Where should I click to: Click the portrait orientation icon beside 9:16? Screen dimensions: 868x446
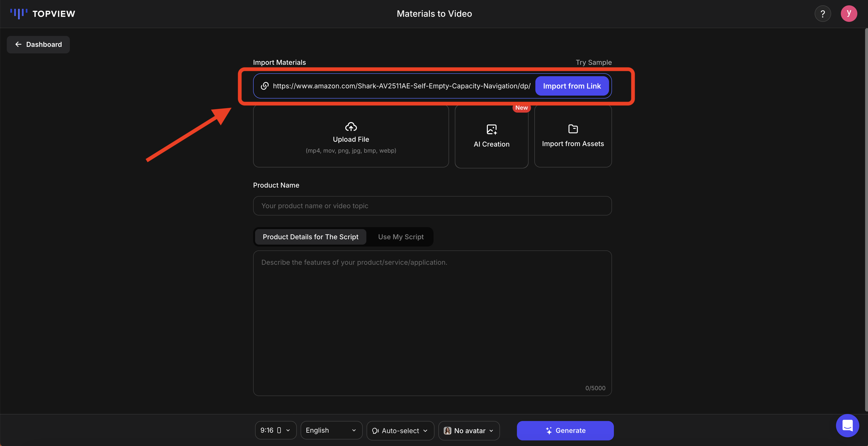pos(279,430)
